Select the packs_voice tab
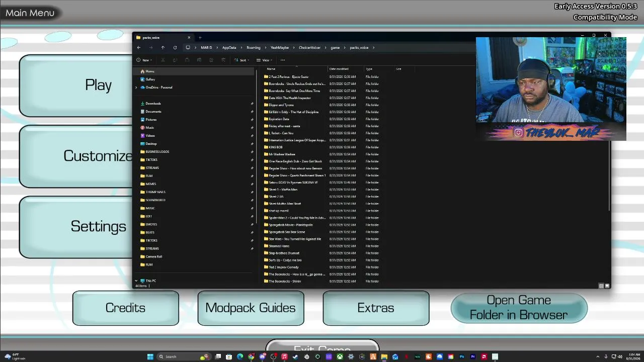 point(163,38)
